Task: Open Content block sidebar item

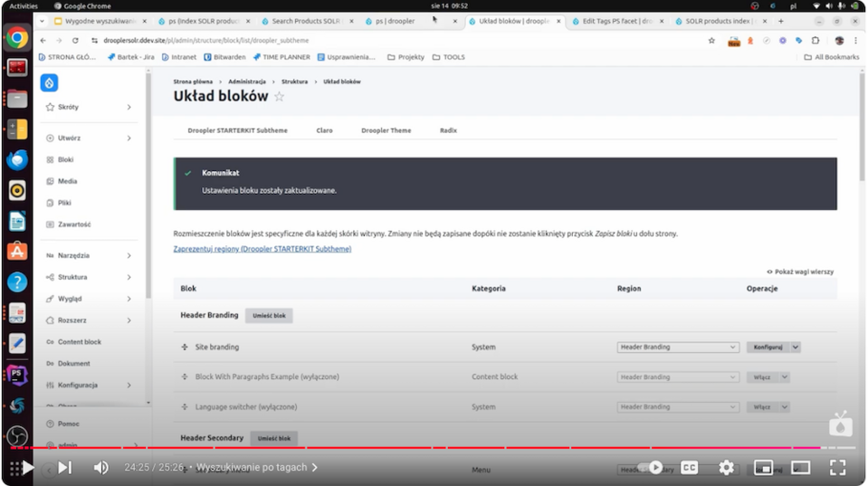Action: [73, 342]
